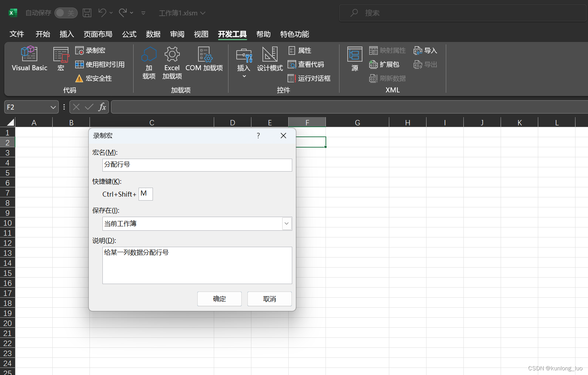The height and width of the screenshot is (375, 588).
Task: Expand redo history dropdown arrow
Action: point(131,13)
